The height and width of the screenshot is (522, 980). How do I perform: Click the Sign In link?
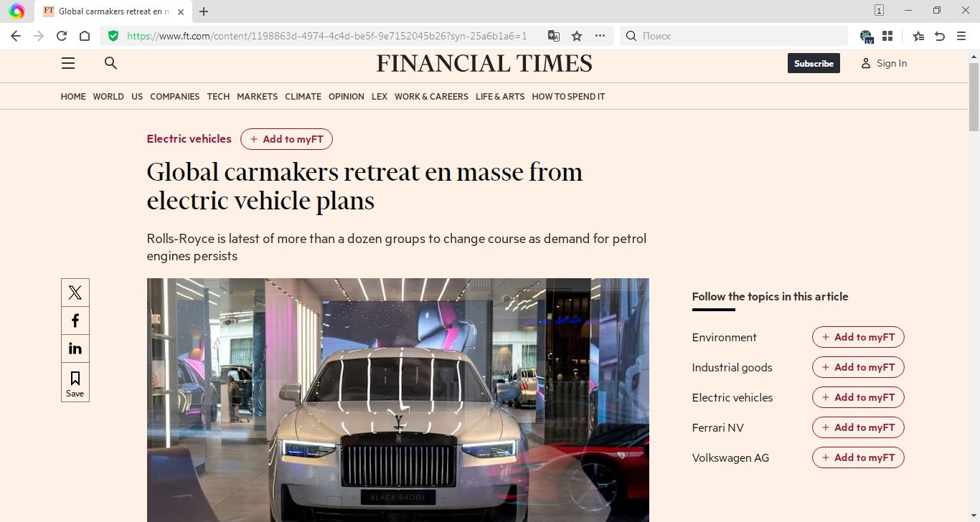tap(885, 63)
